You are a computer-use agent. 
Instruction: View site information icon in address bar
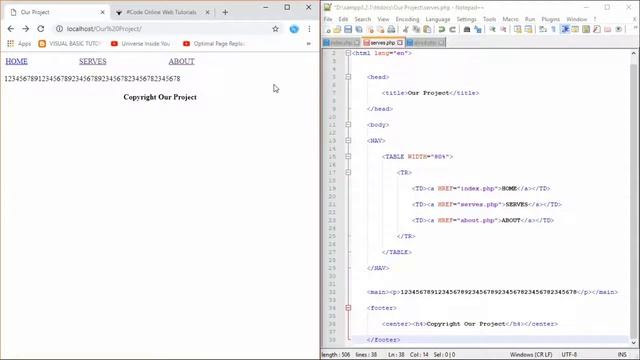[59, 29]
